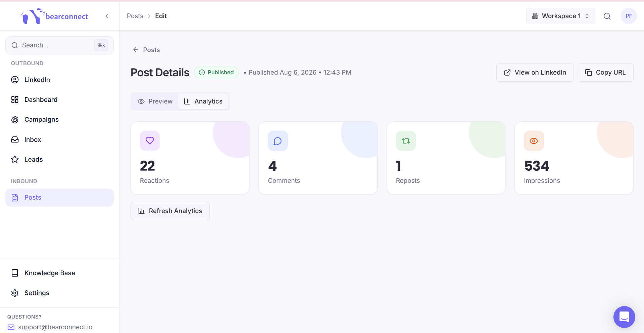The width and height of the screenshot is (644, 333).
Task: Open LinkedIn in the sidebar
Action: click(59, 80)
